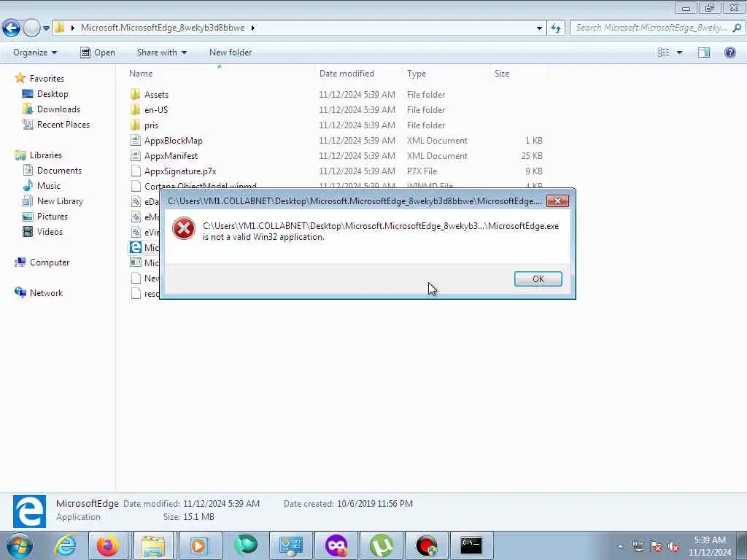This screenshot has width=747, height=560.
Task: Select the MicrosoftEdge application file icon
Action: pyautogui.click(x=136, y=247)
